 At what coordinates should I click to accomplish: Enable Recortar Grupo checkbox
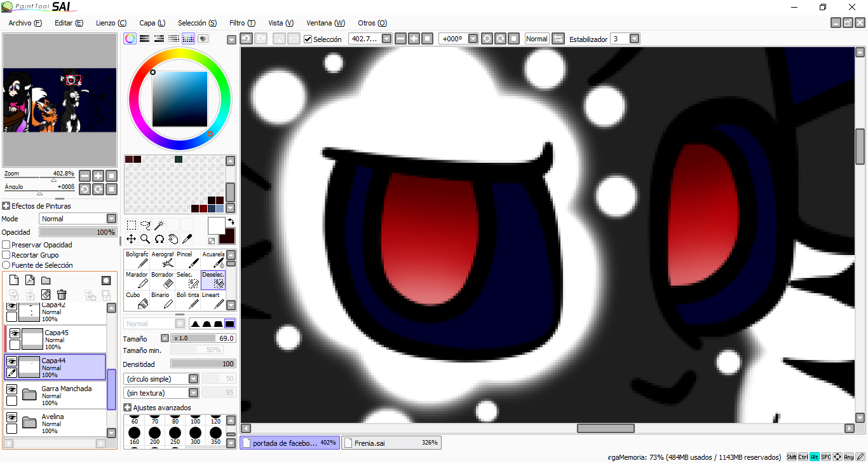(6, 255)
